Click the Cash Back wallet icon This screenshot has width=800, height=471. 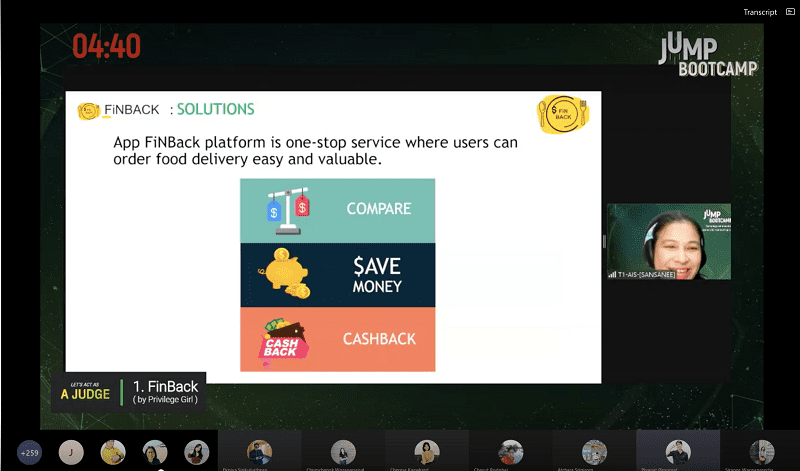pyautogui.click(x=286, y=340)
